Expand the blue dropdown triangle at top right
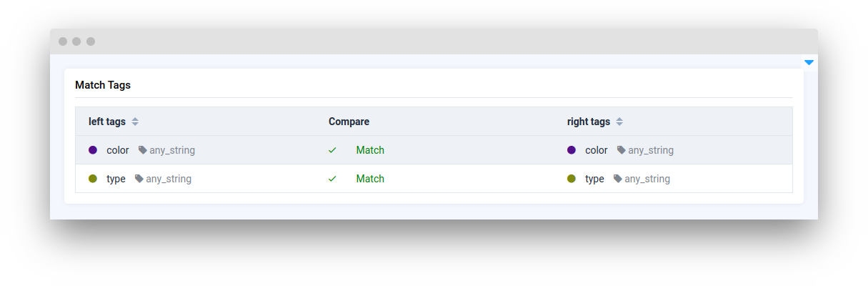 (809, 63)
